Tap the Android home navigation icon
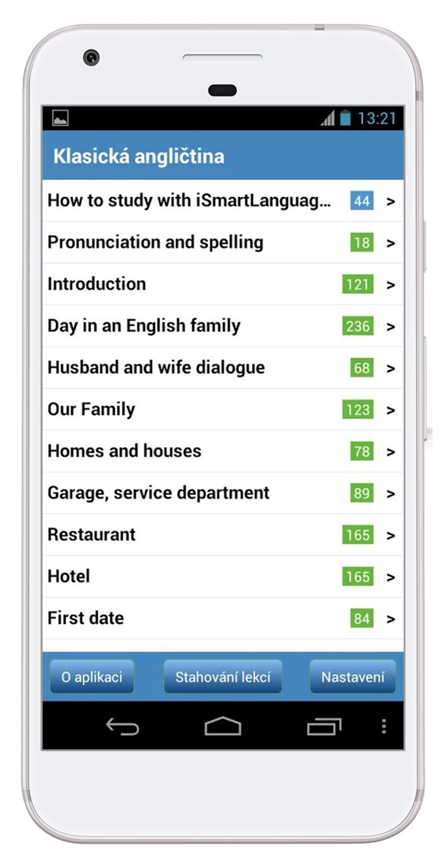Screen dimensions: 448x868 point(223,726)
